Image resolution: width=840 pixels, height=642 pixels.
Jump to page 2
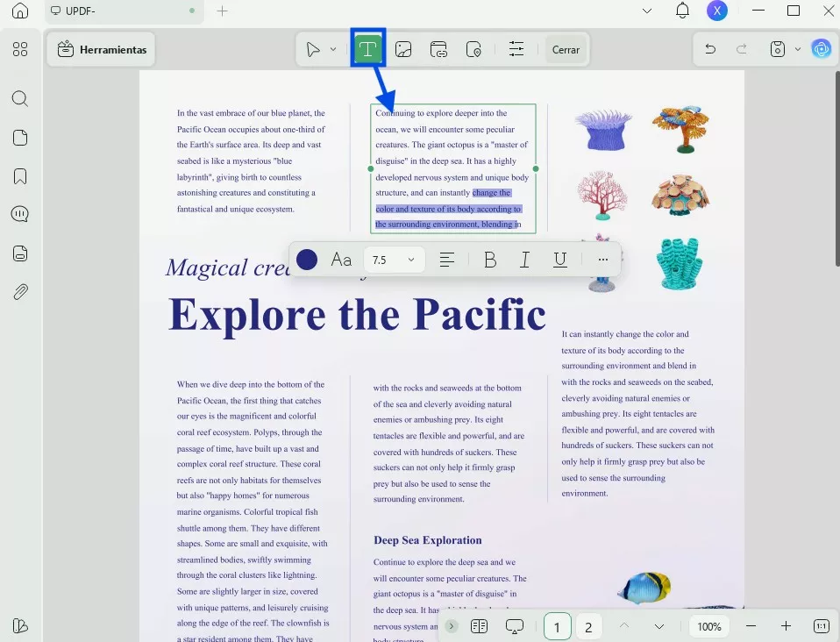[x=588, y=626]
